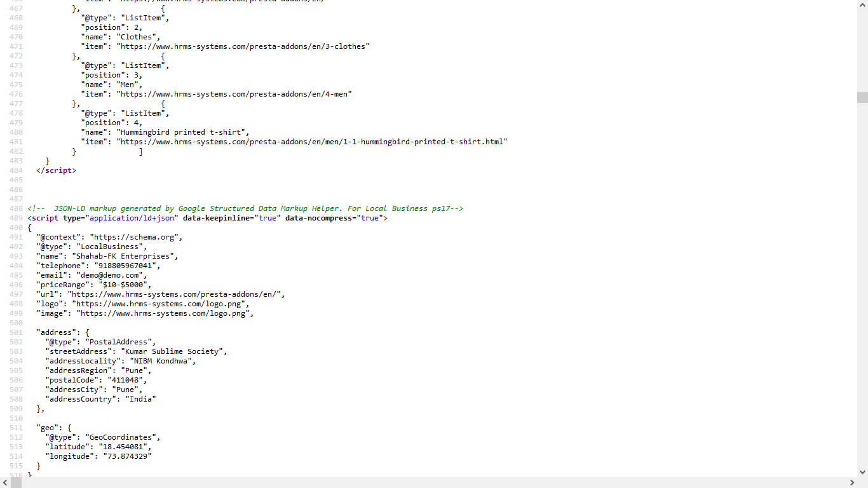Click the "GeoCoordinates" type value
868x488 pixels.
click(120, 437)
